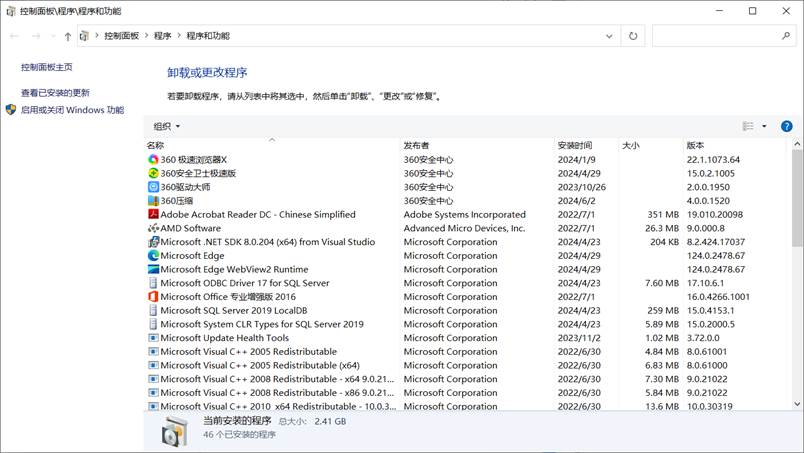Click the 控制面板 breadcrumb
Image resolution: width=804 pixels, height=453 pixels.
[x=122, y=35]
